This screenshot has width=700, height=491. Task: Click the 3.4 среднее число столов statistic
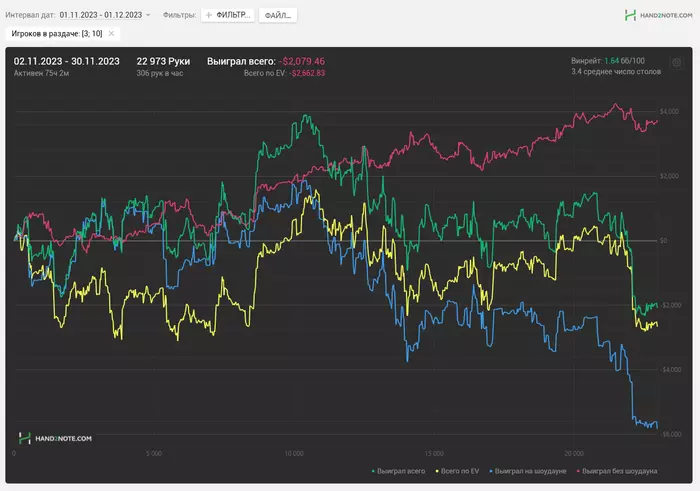[616, 72]
